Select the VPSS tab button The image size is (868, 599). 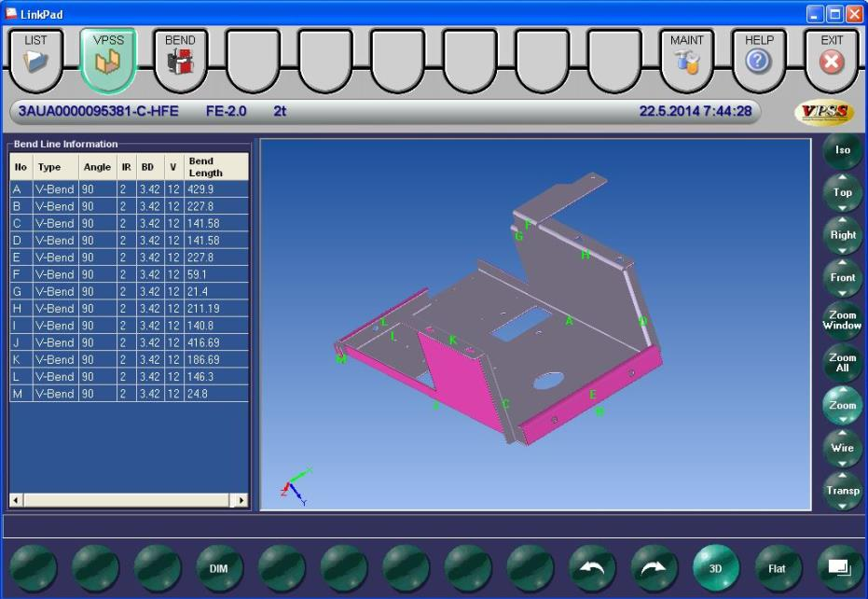[x=108, y=60]
